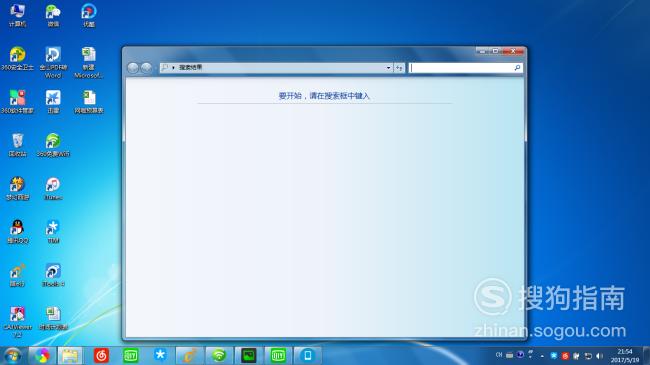
Task: Open the Youku desktop shortcut
Action: point(89,16)
